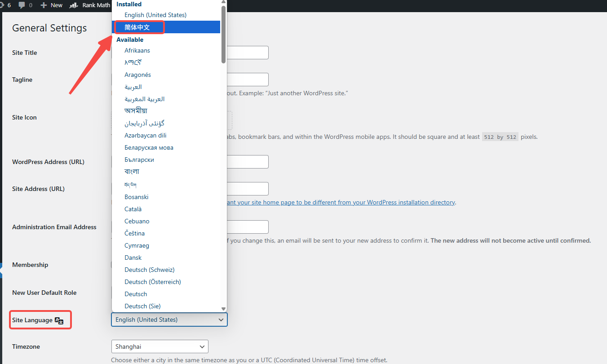The width and height of the screenshot is (607, 364).
Task: Click the plus icon beside New
Action: tap(44, 5)
